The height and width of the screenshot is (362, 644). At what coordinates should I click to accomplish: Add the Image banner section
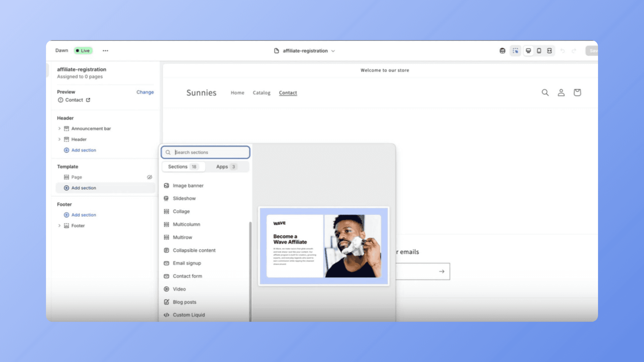(x=205, y=185)
